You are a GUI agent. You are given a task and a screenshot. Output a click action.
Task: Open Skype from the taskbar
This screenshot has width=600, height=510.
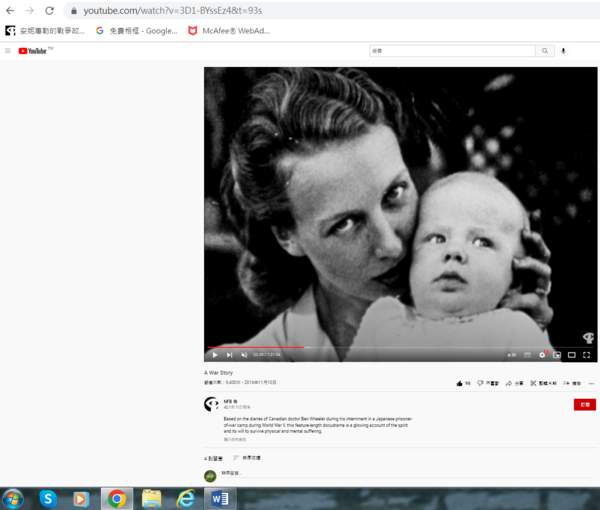coord(48,499)
